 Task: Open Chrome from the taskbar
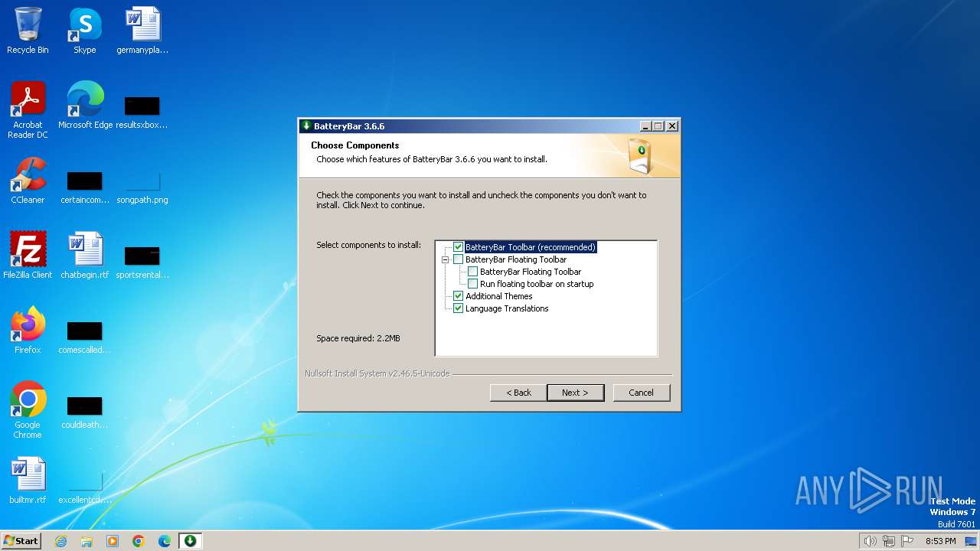139,541
